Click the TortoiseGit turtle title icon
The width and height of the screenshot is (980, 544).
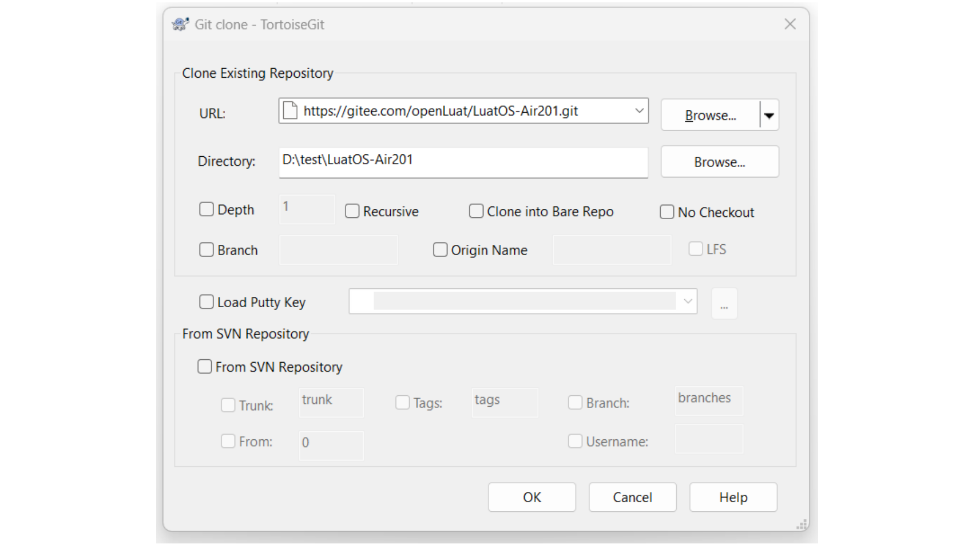180,25
